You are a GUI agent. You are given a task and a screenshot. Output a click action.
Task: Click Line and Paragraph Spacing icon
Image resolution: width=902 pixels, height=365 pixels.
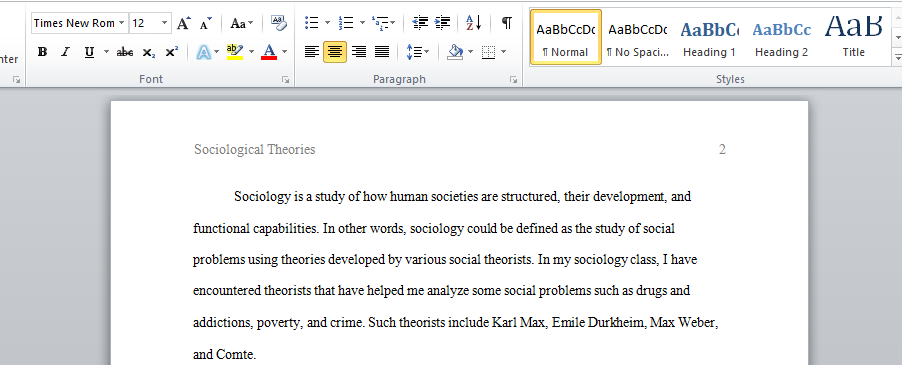[x=414, y=52]
